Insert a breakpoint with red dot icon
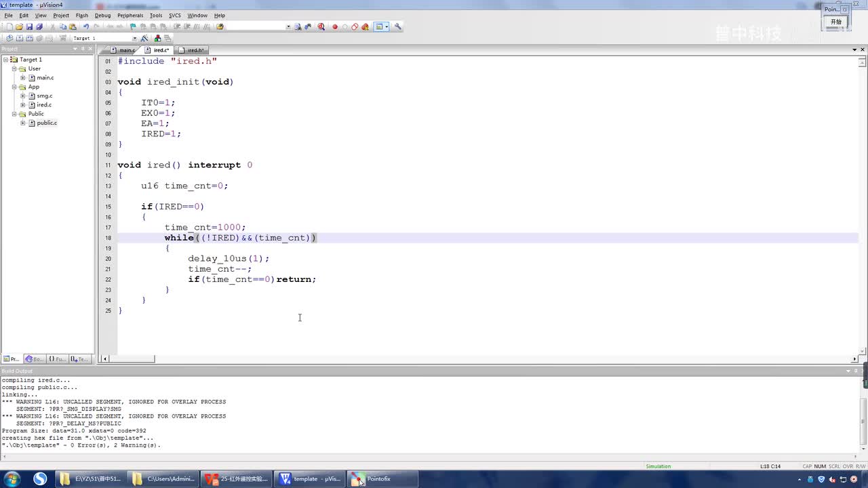The width and height of the screenshot is (868, 488). click(335, 27)
